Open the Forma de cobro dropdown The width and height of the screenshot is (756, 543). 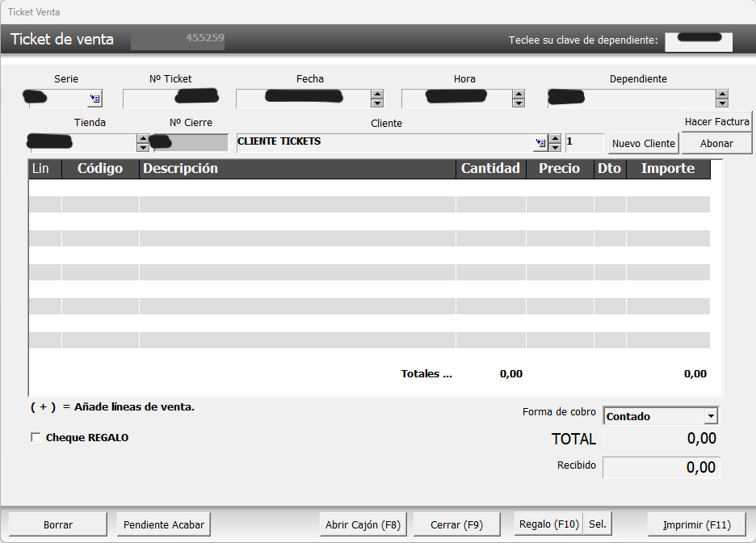click(x=711, y=415)
